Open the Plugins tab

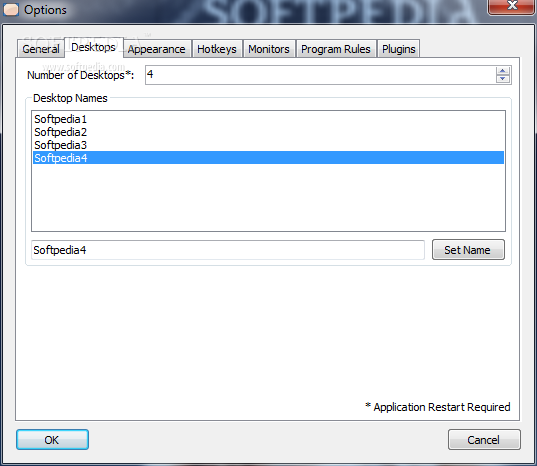coord(399,49)
